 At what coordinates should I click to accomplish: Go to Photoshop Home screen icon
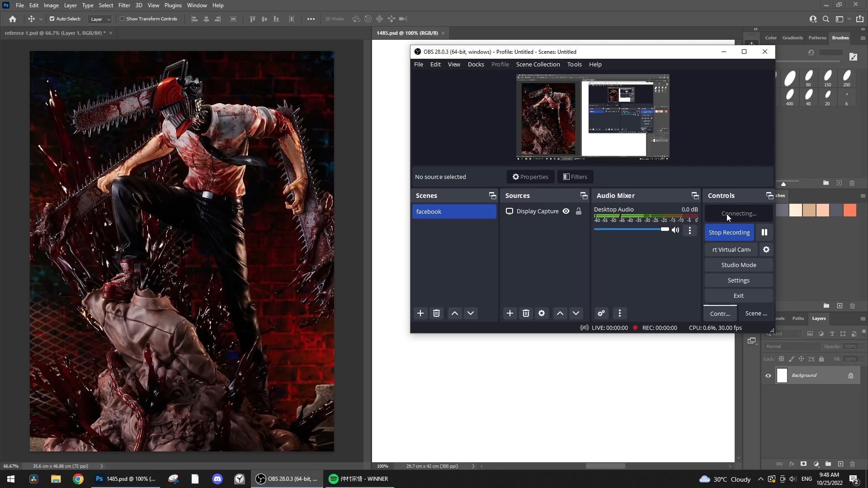13,19
